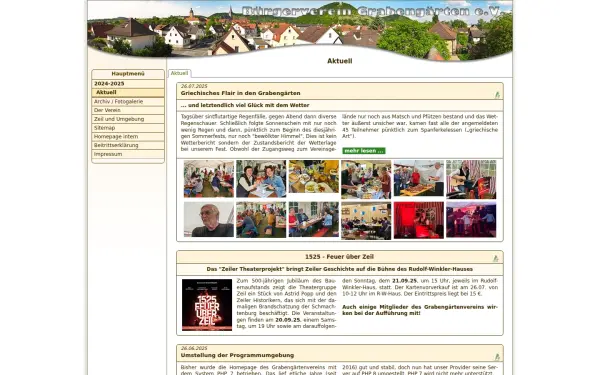Click bold note about Mitglieder des Grabengärtenvereins
Viewport: 600px width, 375px height.
(x=420, y=310)
